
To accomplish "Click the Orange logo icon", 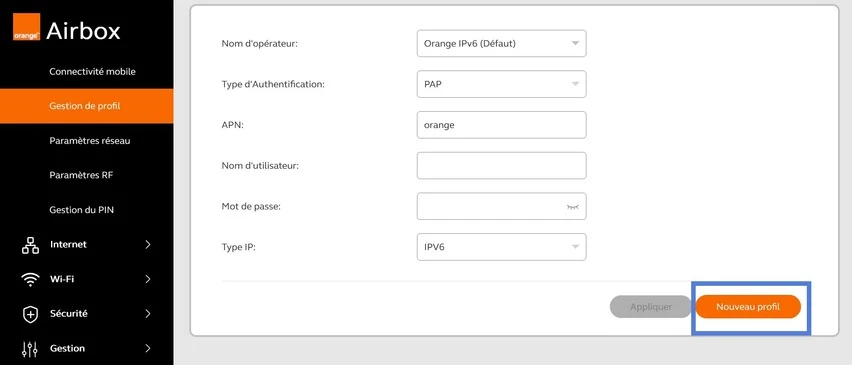I will point(26,27).
